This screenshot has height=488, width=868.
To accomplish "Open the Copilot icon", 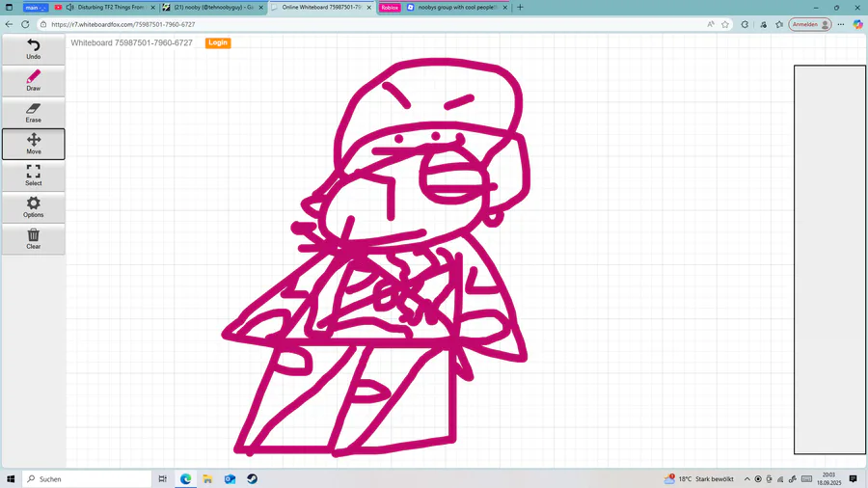I will 857,24.
